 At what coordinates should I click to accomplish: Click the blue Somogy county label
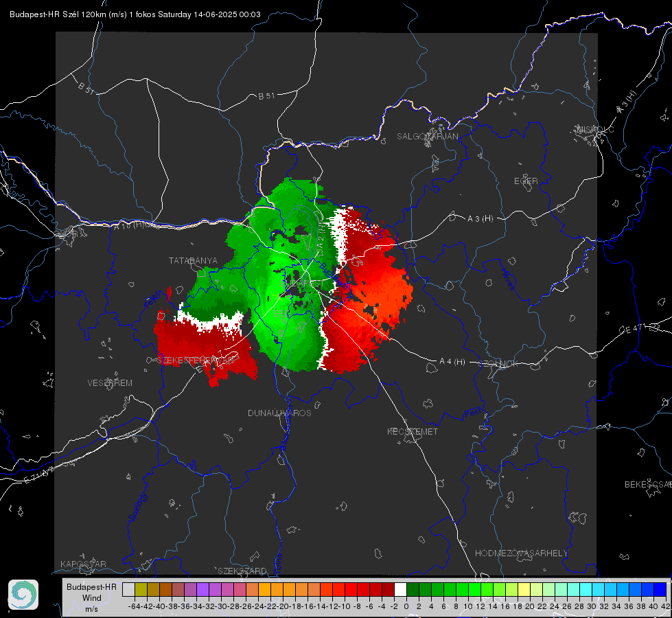138,507
